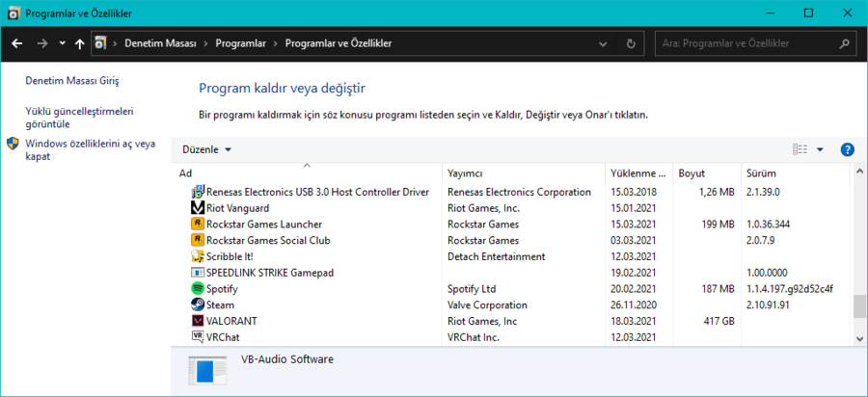Select the SPEEDLINK STRIKE Gamepad name
Viewport: 868px width, 397px height.
pos(270,273)
